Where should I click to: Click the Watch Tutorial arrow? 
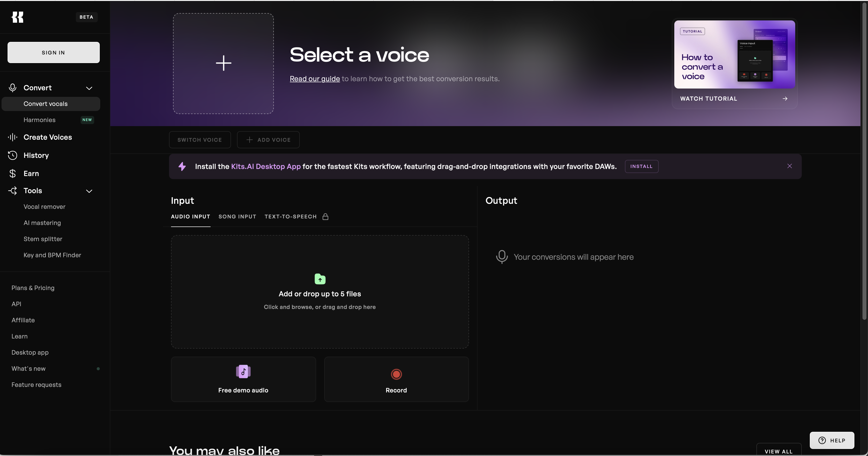(785, 98)
